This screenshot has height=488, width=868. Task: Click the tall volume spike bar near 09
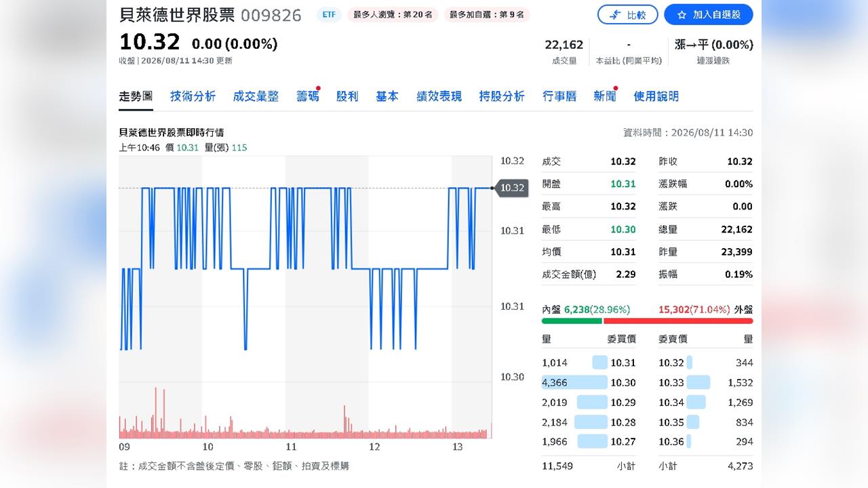tap(156, 413)
